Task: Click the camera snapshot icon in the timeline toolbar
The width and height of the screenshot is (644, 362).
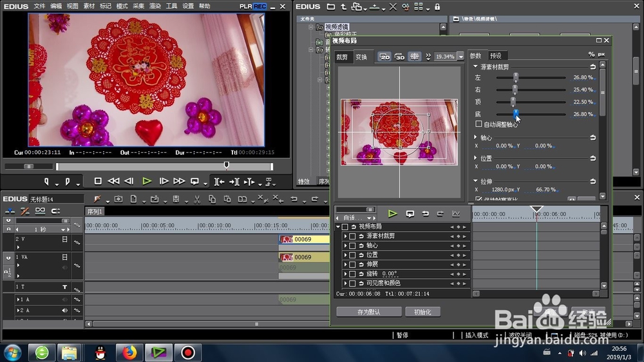Action: [x=118, y=199]
